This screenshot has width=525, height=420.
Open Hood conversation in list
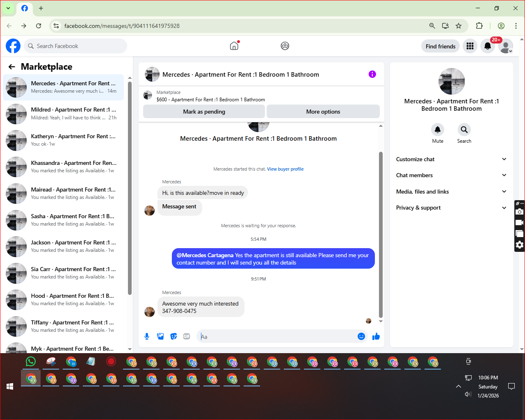[x=64, y=300]
